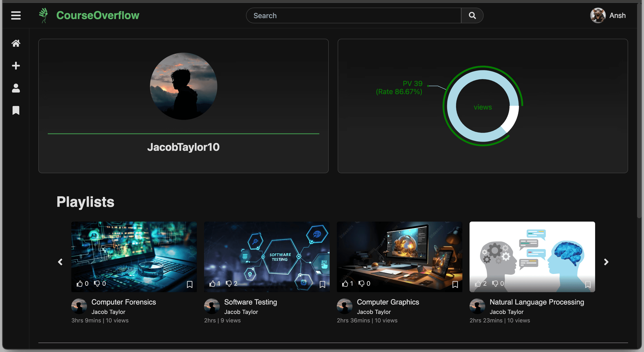The image size is (644, 352).
Task: Open the hamburger menu in header
Action: point(16,15)
